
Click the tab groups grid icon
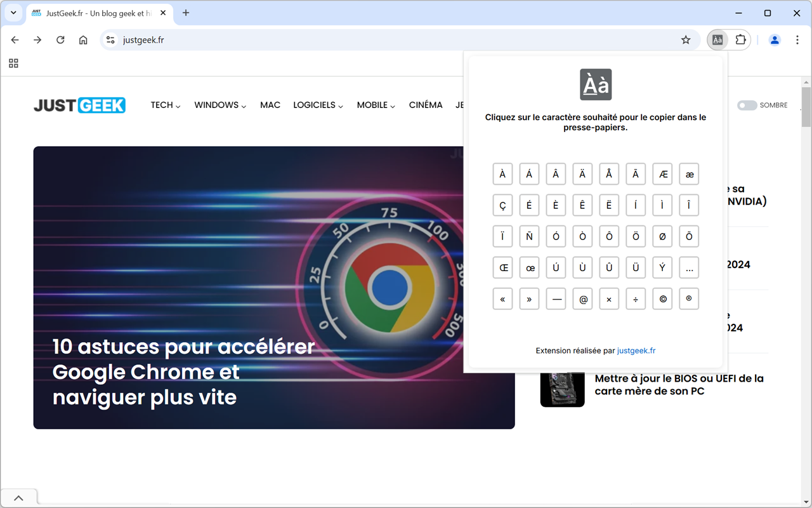[x=13, y=63]
